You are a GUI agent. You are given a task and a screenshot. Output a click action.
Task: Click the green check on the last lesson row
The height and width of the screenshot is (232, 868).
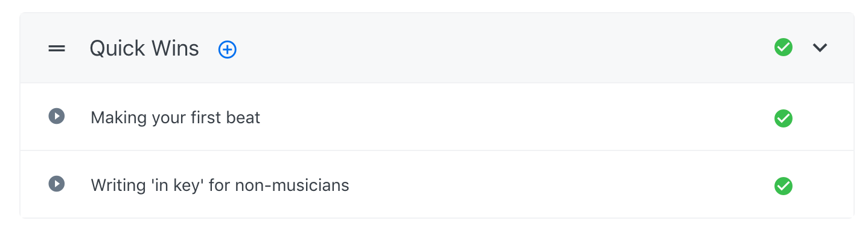tap(783, 186)
